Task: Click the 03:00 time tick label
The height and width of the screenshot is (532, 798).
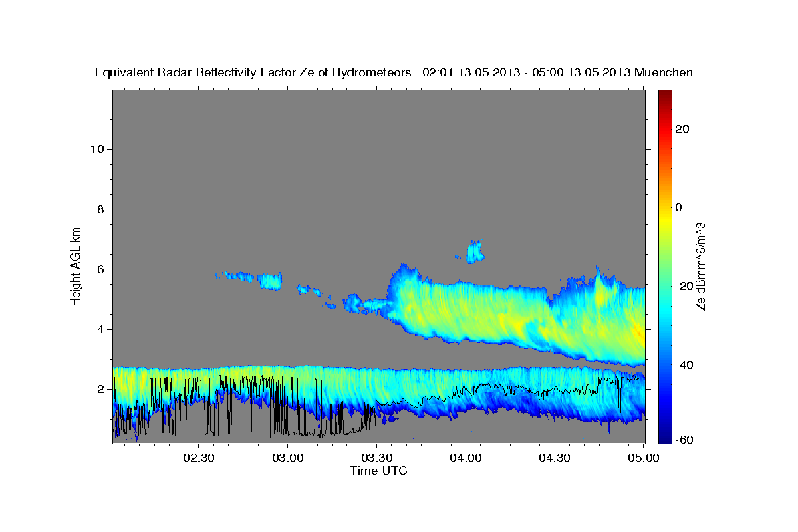Action: pyautogui.click(x=287, y=458)
